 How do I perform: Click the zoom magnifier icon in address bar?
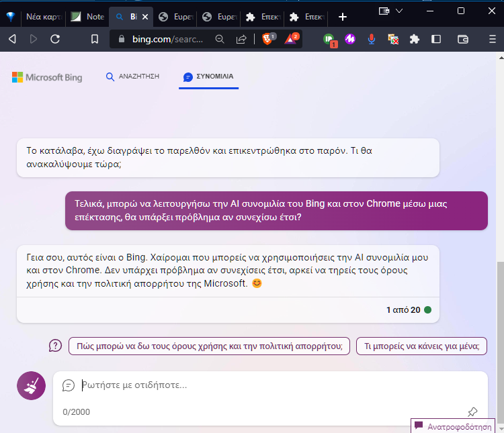point(220,39)
